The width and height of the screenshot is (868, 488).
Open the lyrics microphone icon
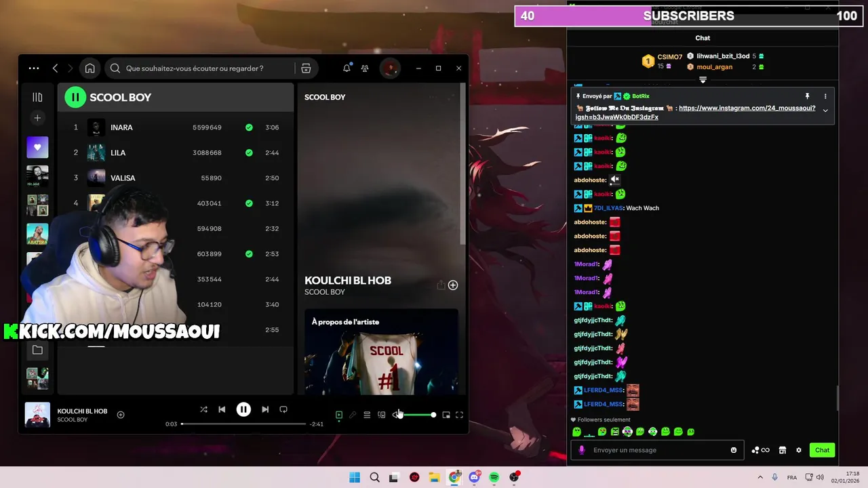coord(353,415)
